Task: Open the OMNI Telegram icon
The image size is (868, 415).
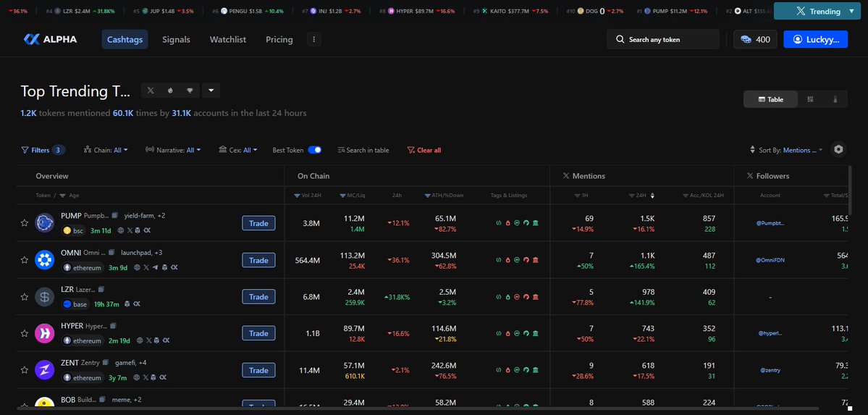Action: (155, 268)
